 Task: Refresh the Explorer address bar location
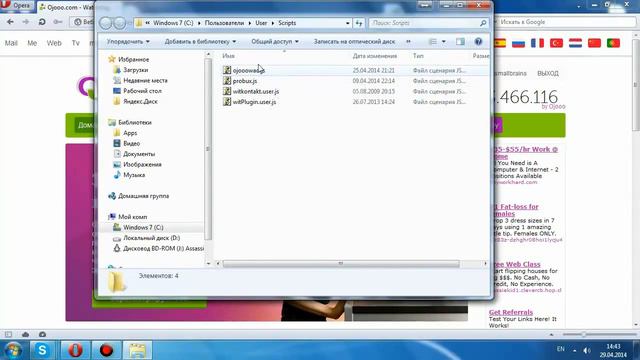[359, 23]
